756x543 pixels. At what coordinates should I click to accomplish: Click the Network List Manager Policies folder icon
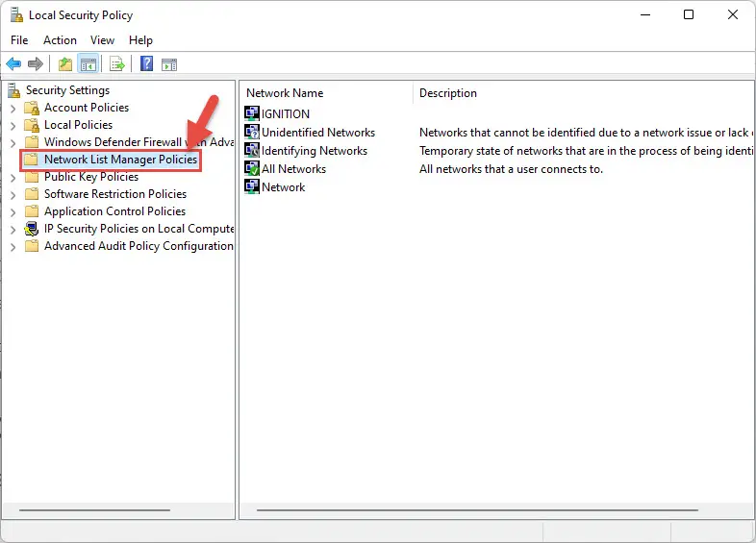[x=31, y=160]
